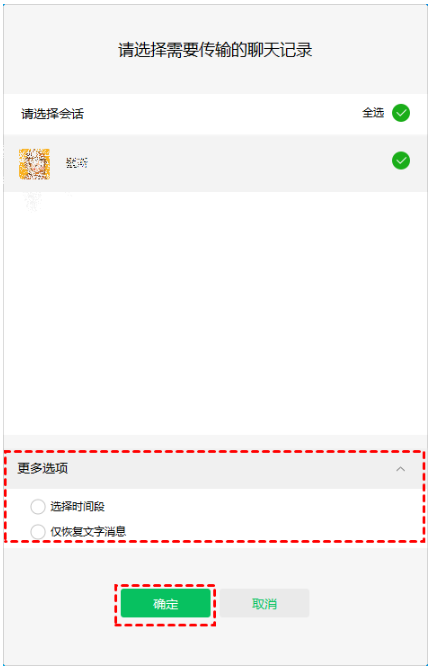Select the 选择时间段 radio option
Screen dimensions: 432x669
[x=38, y=506]
